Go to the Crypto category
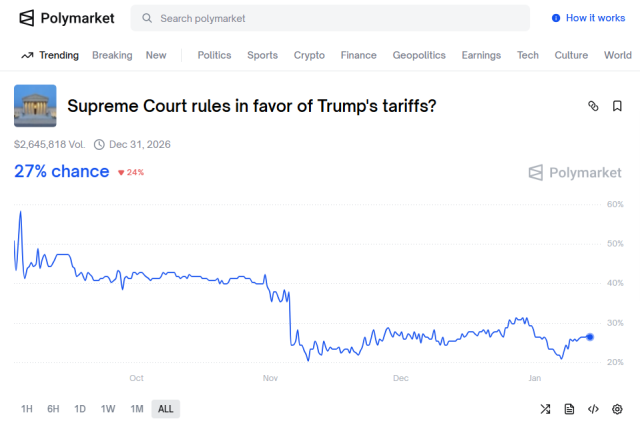Image resolution: width=640 pixels, height=427 pixels. 309,55
